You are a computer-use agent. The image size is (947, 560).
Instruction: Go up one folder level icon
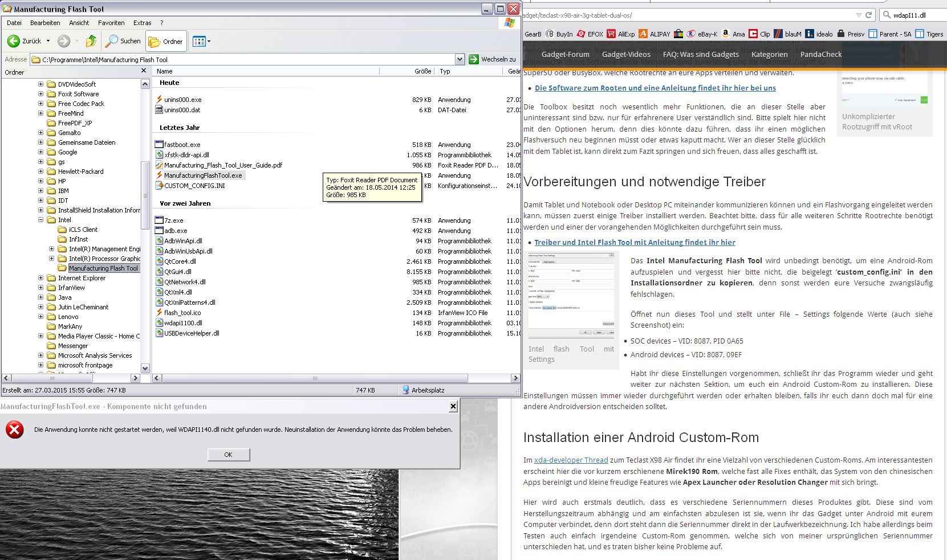coord(91,41)
